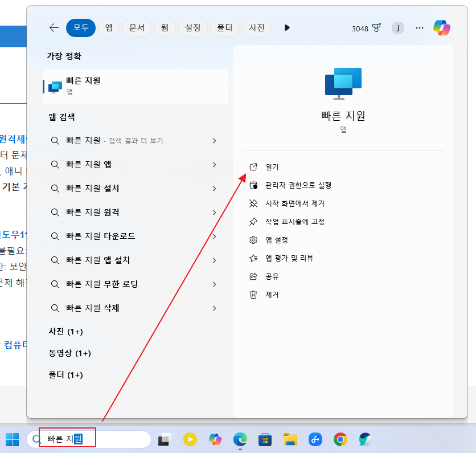Click the taskbar search box
476x453 pixels.
tap(89, 439)
